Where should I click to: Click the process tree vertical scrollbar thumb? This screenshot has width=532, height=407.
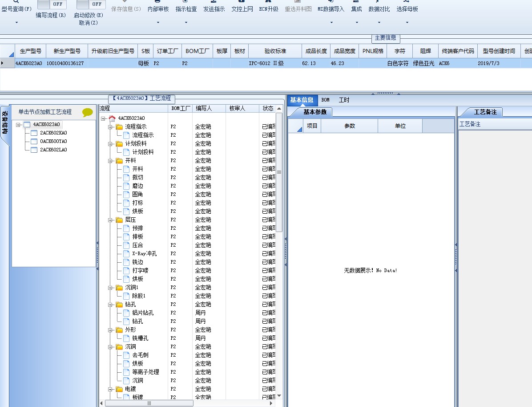(279, 172)
